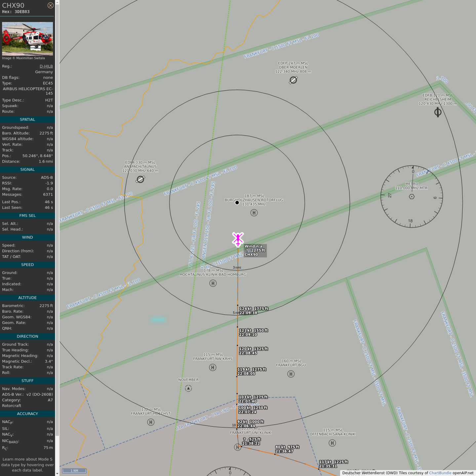Select the NOVEMBER reporting point triangle
Viewport: 476px width, 476px height.
pyautogui.click(x=188, y=388)
